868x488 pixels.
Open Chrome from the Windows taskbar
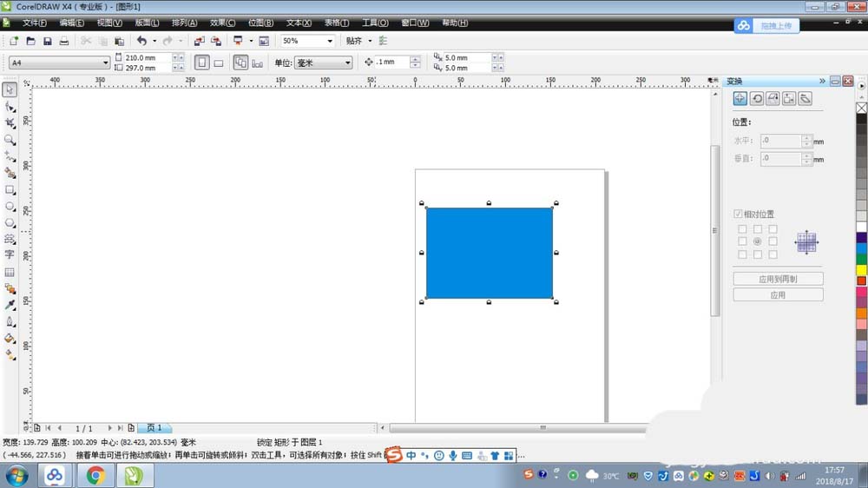tap(95, 475)
